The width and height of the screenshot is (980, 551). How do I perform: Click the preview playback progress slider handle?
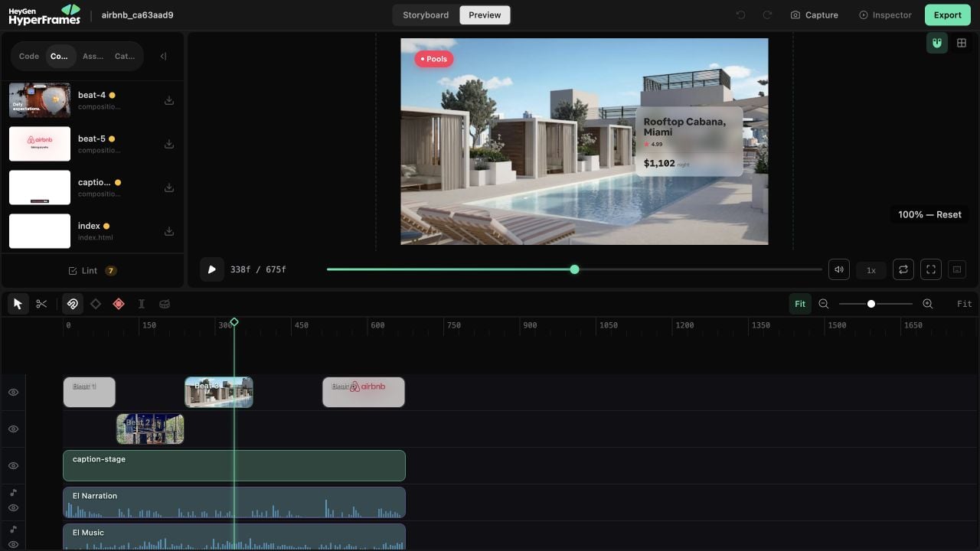pos(574,269)
